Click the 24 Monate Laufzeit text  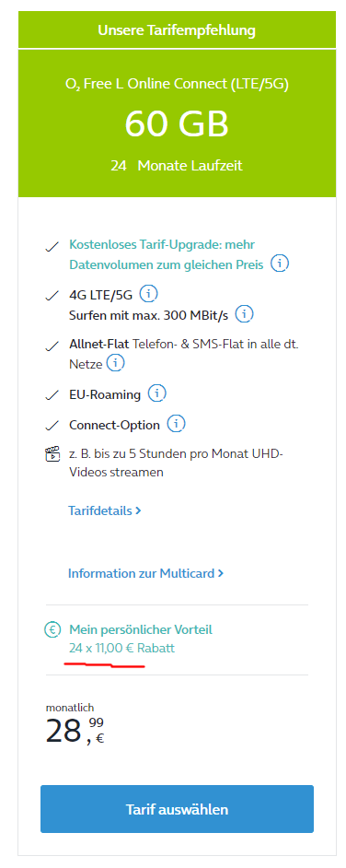[177, 166]
